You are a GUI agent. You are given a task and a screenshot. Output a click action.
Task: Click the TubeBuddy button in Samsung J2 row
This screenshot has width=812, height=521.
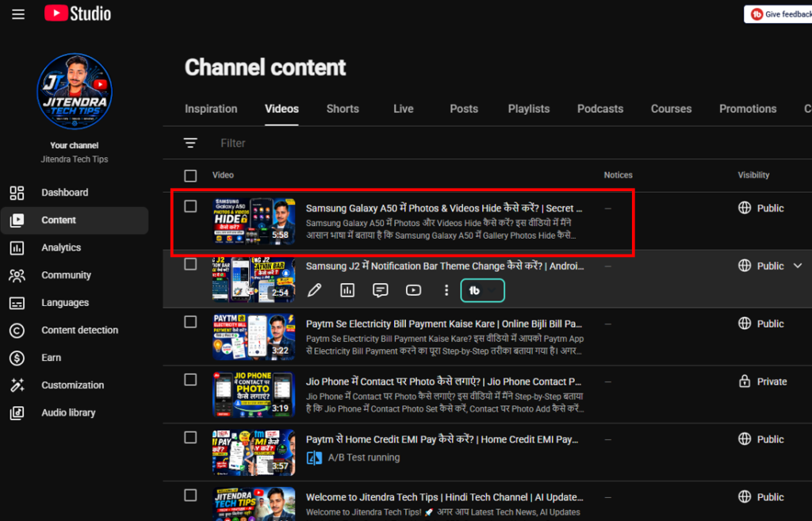click(x=482, y=290)
